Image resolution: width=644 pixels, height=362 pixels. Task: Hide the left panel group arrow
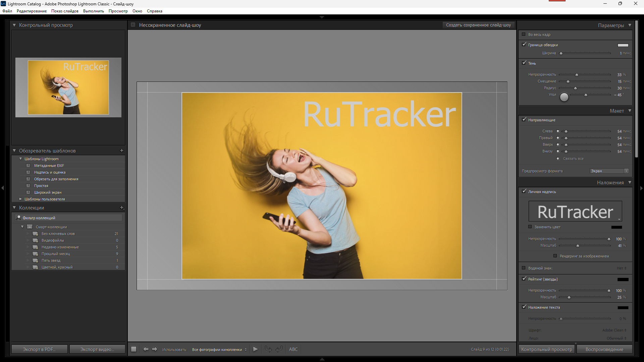tap(3, 188)
